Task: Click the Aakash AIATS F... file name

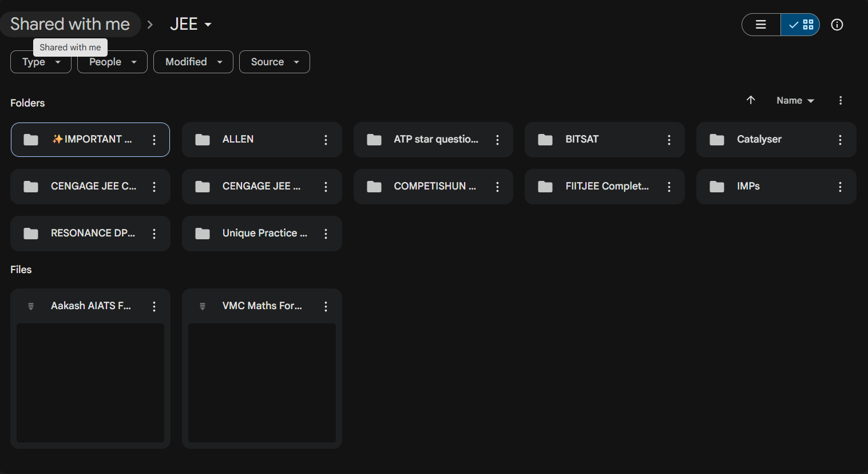Action: pos(91,306)
